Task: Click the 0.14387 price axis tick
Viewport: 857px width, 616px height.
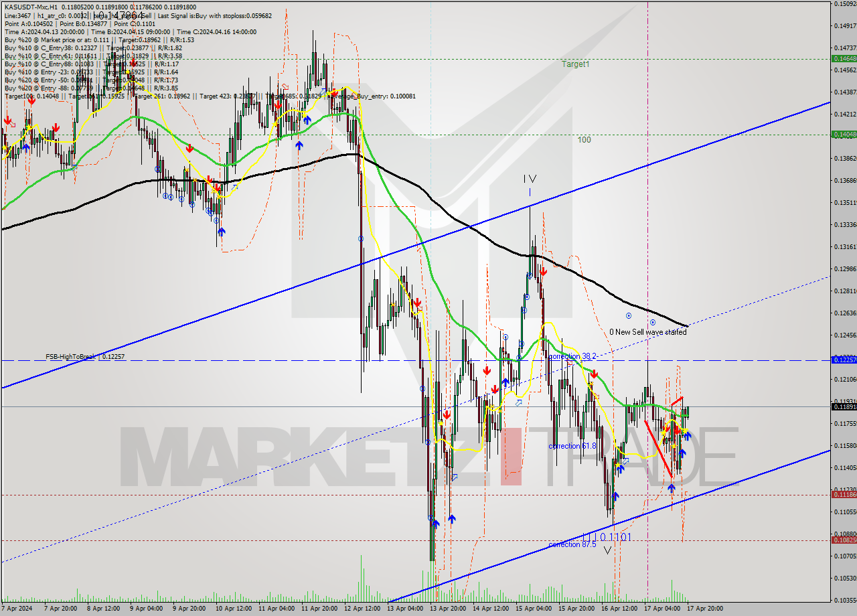Action: 844,92
